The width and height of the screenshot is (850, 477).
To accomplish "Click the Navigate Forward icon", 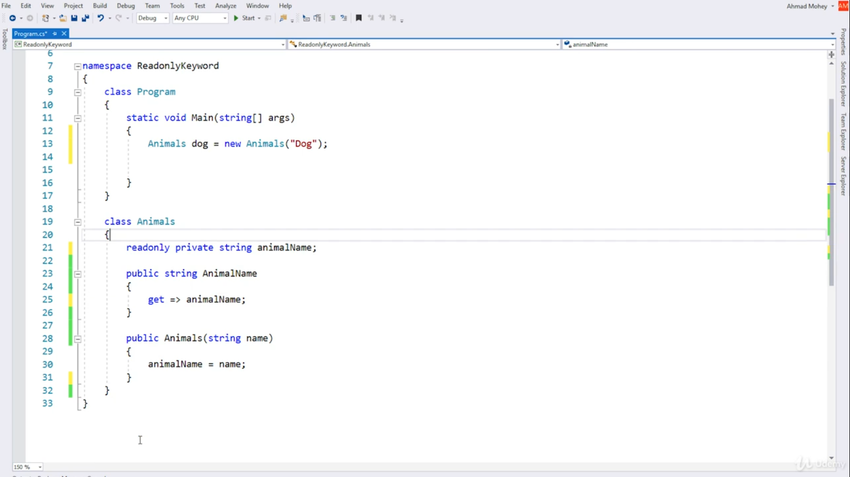I will pos(30,18).
